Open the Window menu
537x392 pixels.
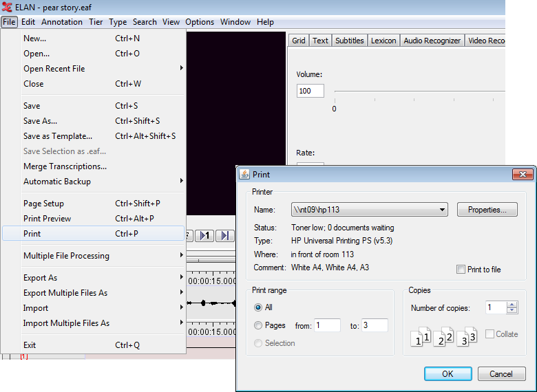click(235, 22)
